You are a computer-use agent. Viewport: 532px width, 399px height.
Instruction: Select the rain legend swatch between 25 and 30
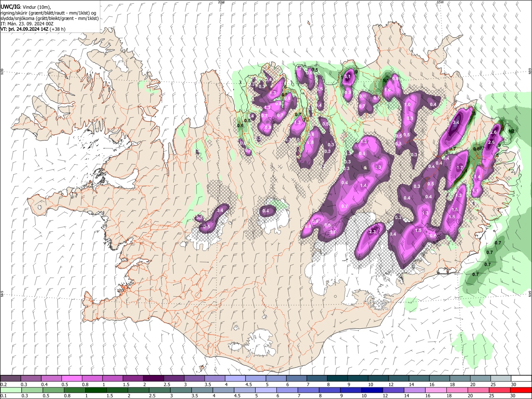coord(499,390)
